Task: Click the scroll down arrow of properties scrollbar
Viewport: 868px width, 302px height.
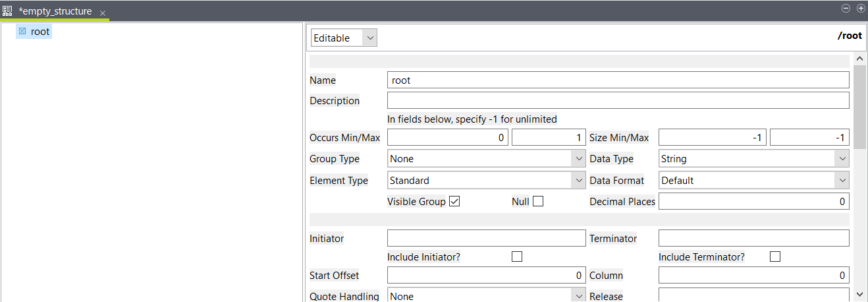Action: (859, 294)
